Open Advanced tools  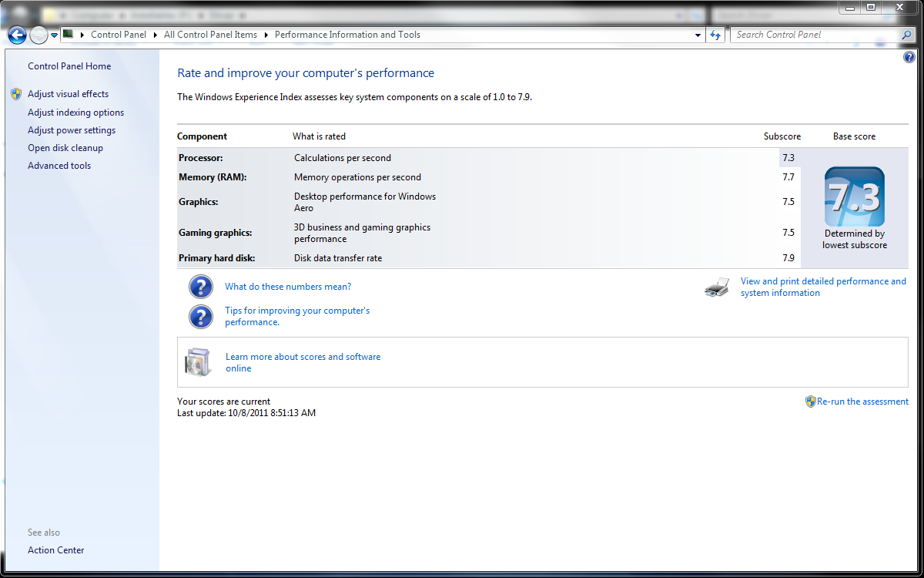(x=59, y=166)
